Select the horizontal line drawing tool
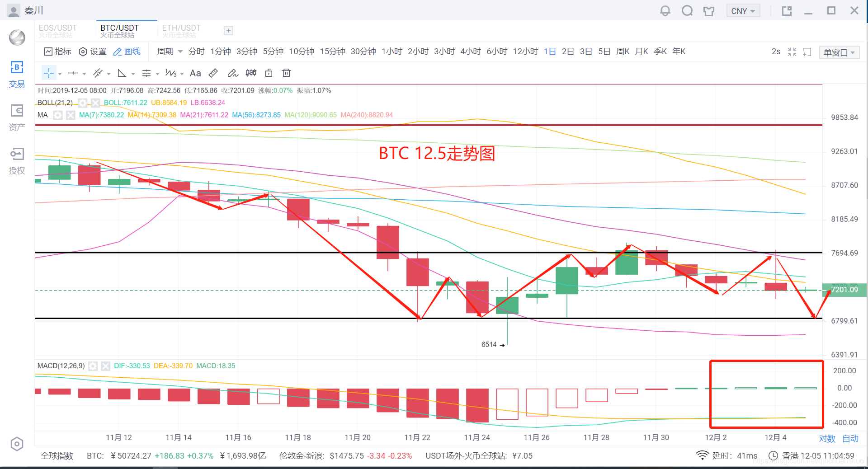The height and width of the screenshot is (469, 868). 73,73
